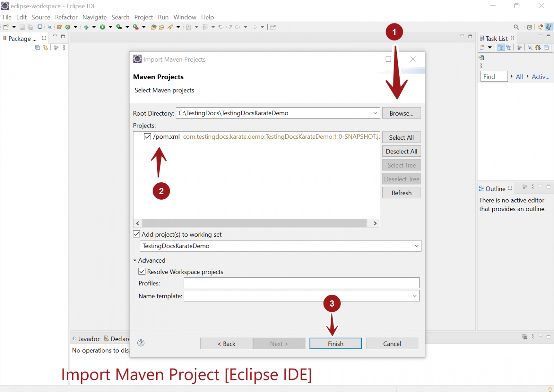Open the Window menu

[185, 17]
